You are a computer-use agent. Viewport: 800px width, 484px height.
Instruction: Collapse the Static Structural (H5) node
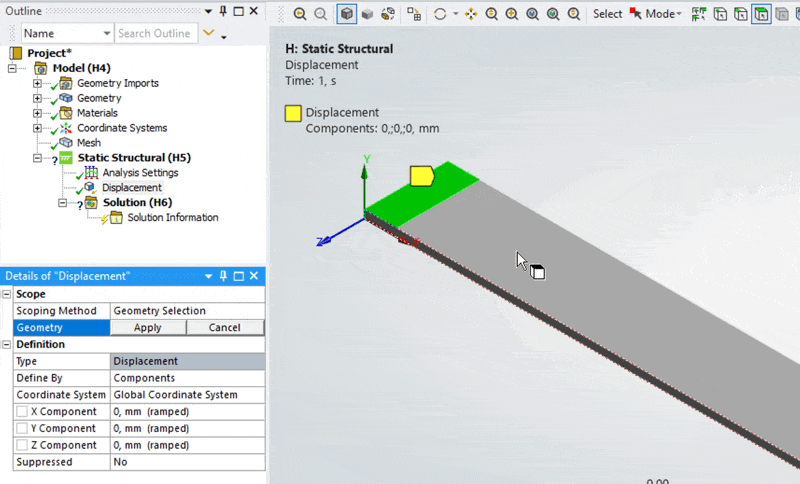point(37,158)
